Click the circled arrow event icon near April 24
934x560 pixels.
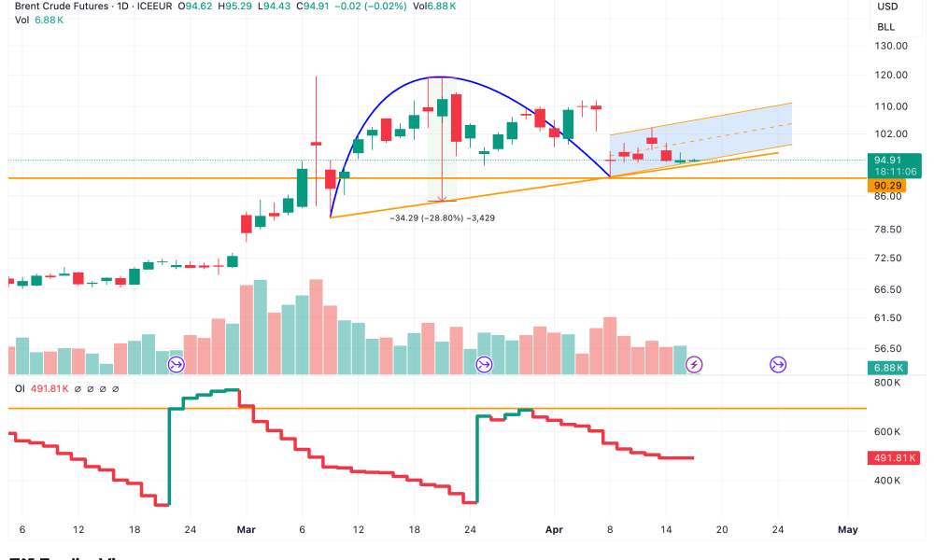point(777,364)
